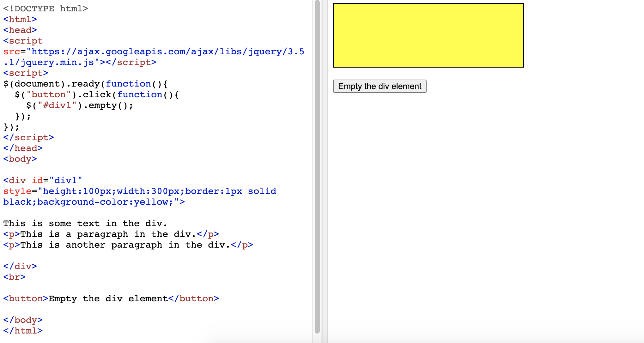
Task: Click the opening <body> tag
Action: (x=20, y=159)
